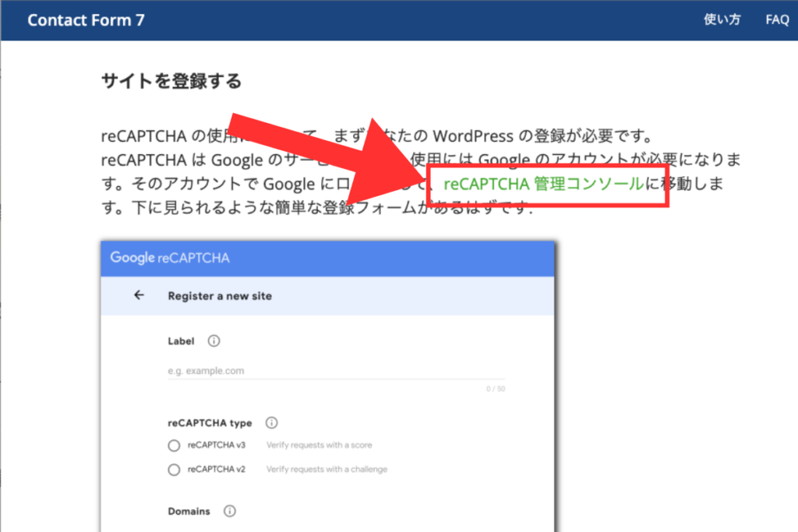Viewport: 798px width, 532px height.
Task: Click the Label input field
Action: (x=335, y=371)
